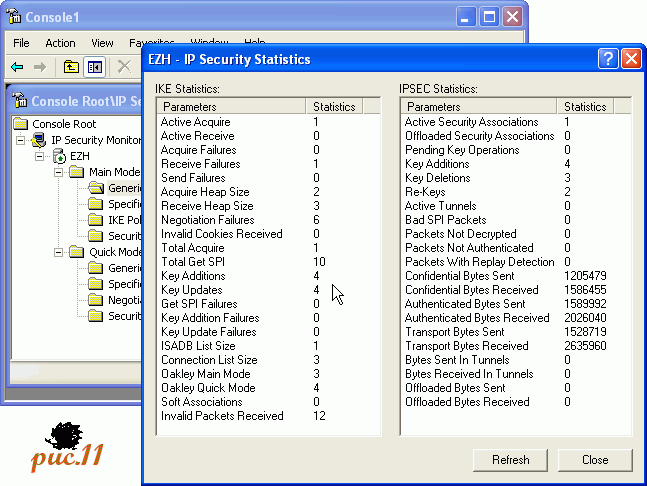
Task: Click the Back arrow in the console toolbar
Action: 17,67
